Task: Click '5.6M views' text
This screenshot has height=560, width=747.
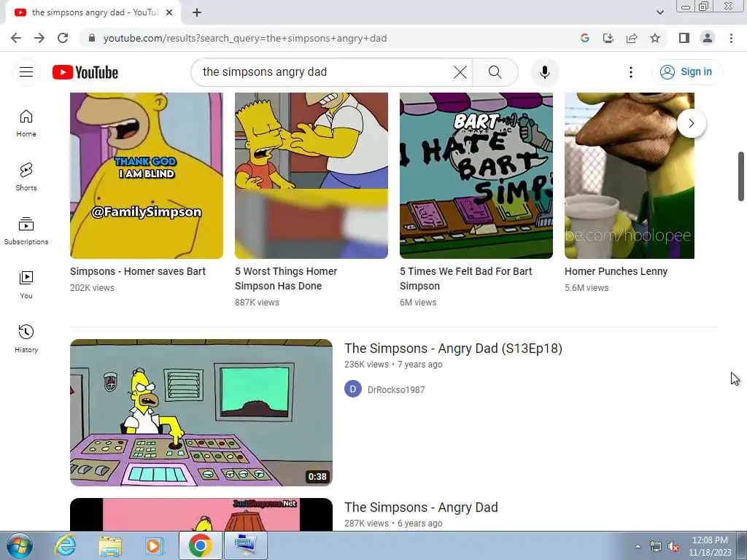Action: 587,287
